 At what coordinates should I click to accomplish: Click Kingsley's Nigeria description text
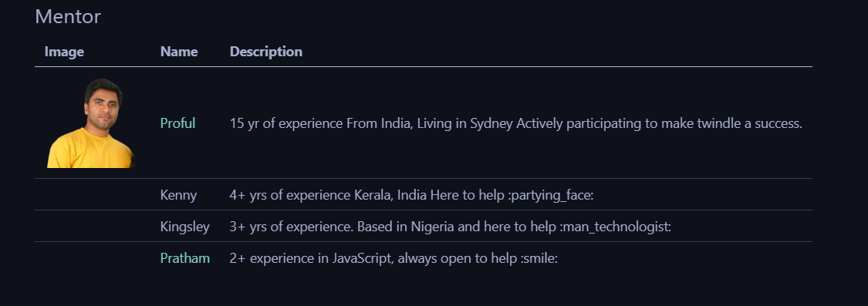[450, 227]
